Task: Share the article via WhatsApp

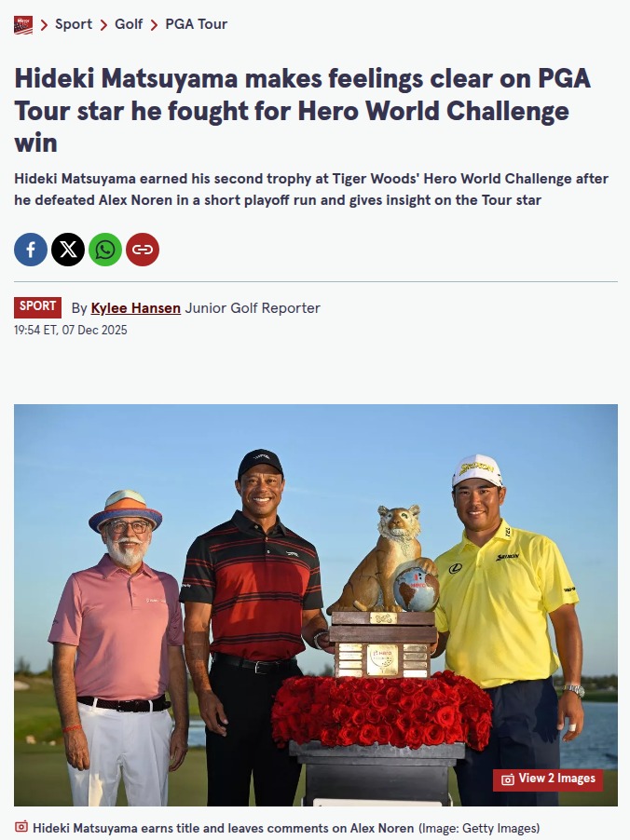Action: pos(105,250)
